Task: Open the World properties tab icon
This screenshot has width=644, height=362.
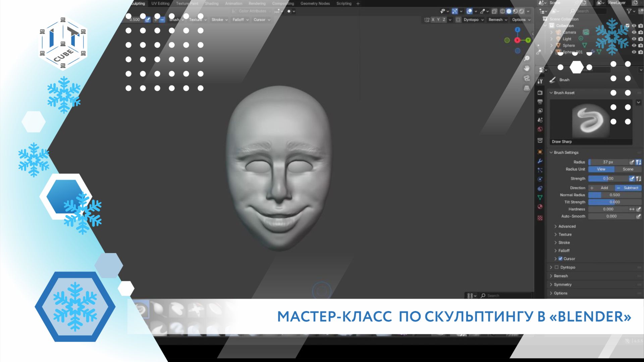Action: [540, 129]
